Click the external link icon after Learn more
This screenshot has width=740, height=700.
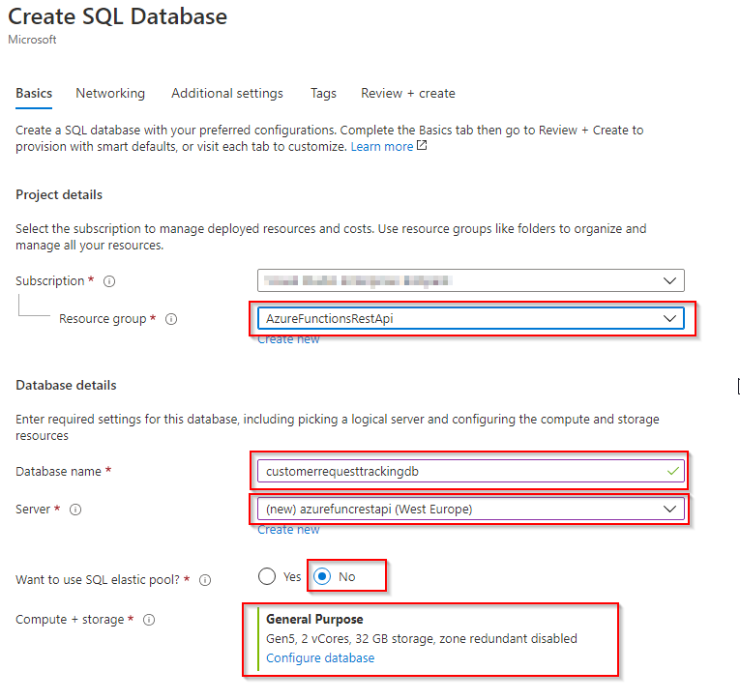pos(422,146)
